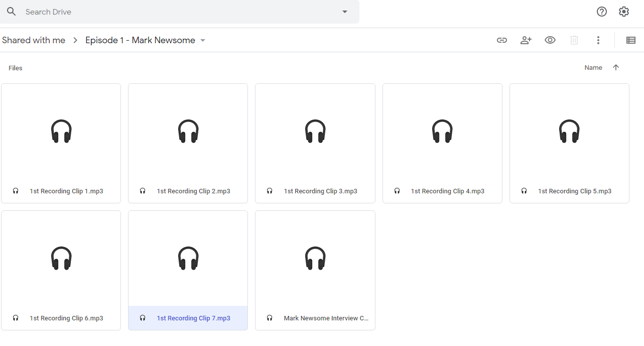Focus the Search Drive field
Image resolution: width=644 pixels, height=346 pixels.
pyautogui.click(x=180, y=12)
